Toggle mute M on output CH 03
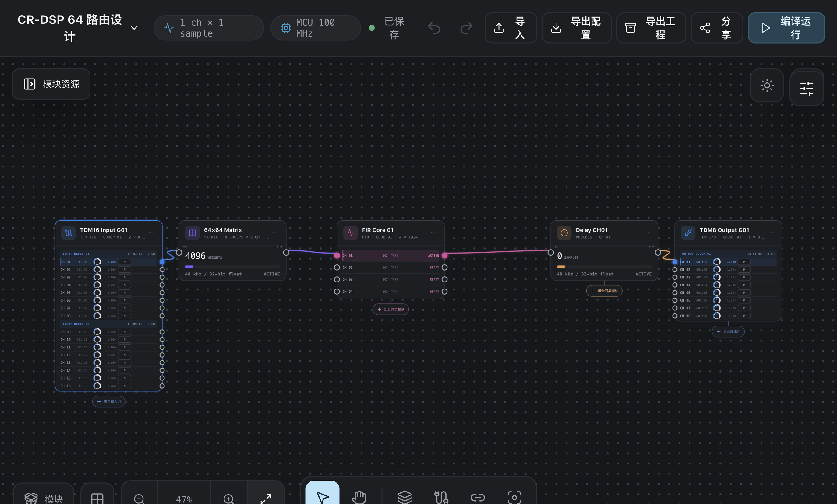 (744, 277)
